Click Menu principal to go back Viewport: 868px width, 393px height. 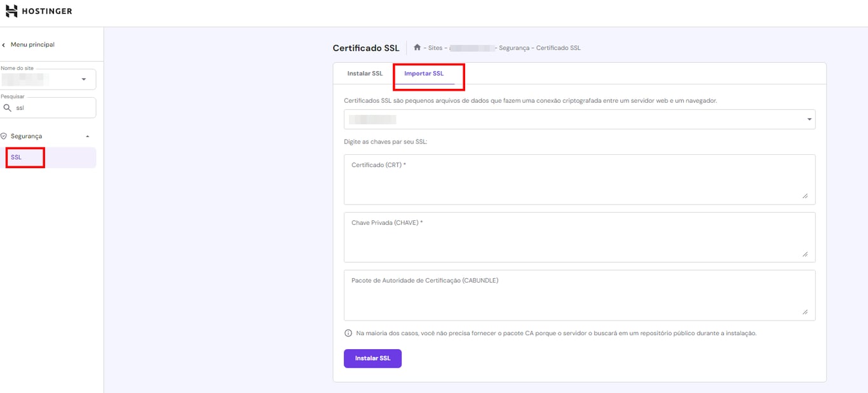click(33, 44)
